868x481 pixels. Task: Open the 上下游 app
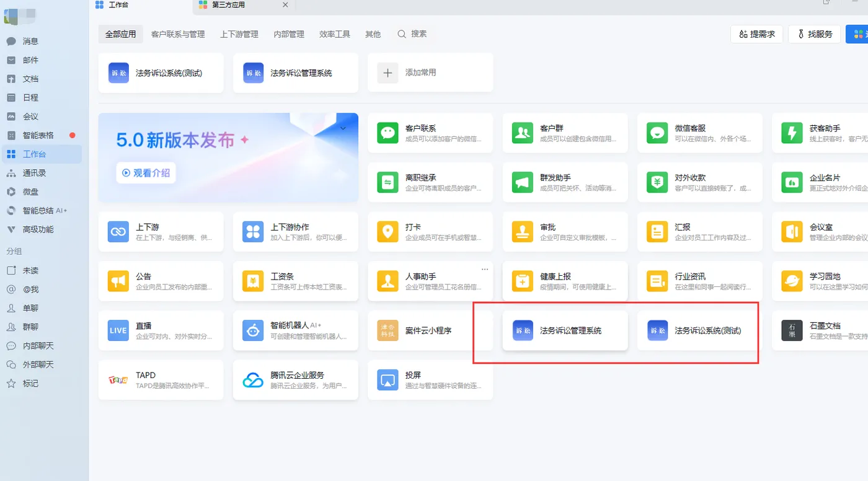click(161, 232)
